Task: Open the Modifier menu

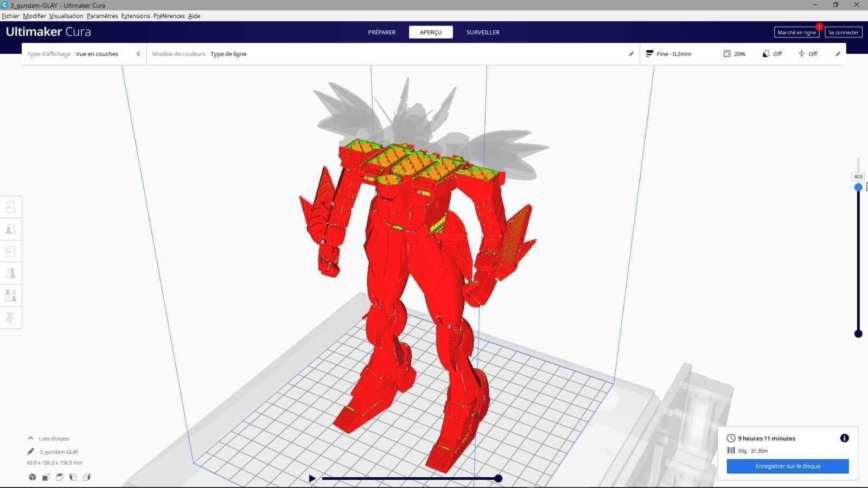Action: 34,16
